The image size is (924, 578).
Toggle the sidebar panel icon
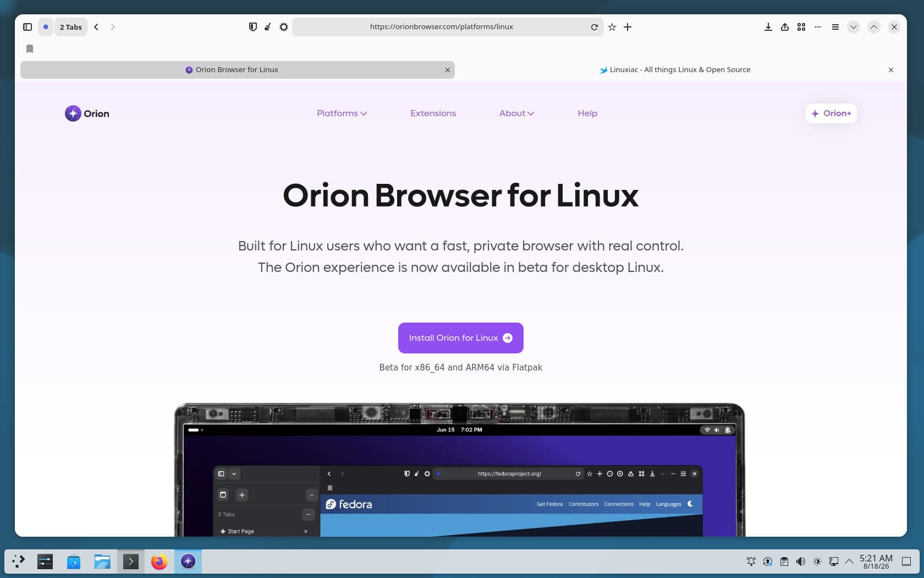[x=28, y=27]
